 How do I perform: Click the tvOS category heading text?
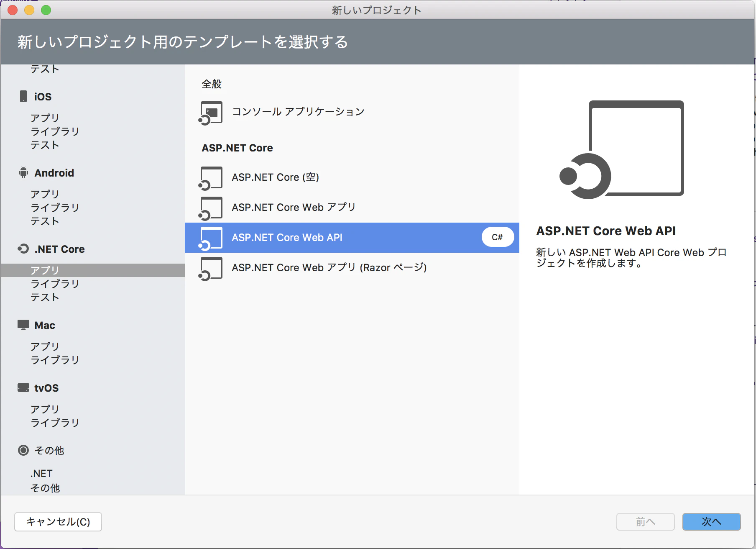tap(46, 388)
